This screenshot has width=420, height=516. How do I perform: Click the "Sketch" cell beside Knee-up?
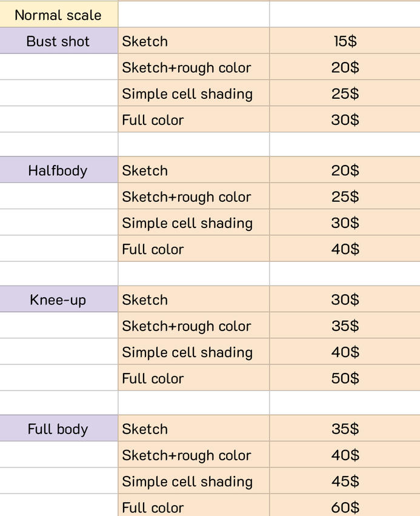click(x=193, y=300)
